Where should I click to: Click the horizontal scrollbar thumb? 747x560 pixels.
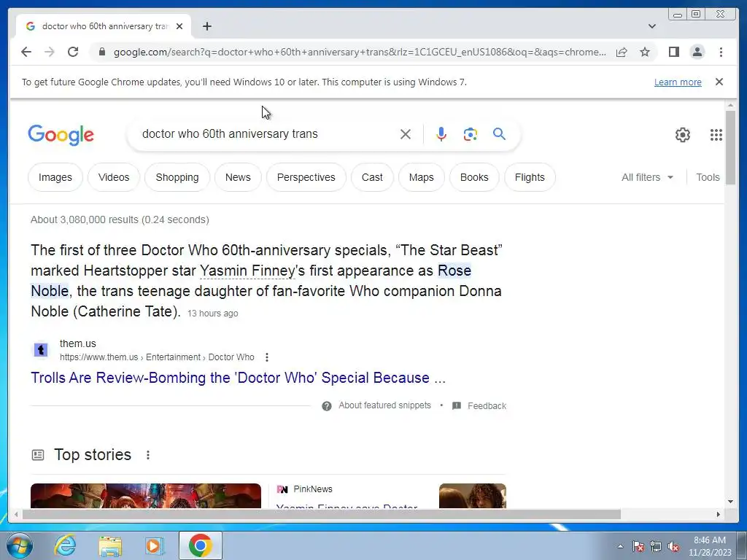[322, 514]
